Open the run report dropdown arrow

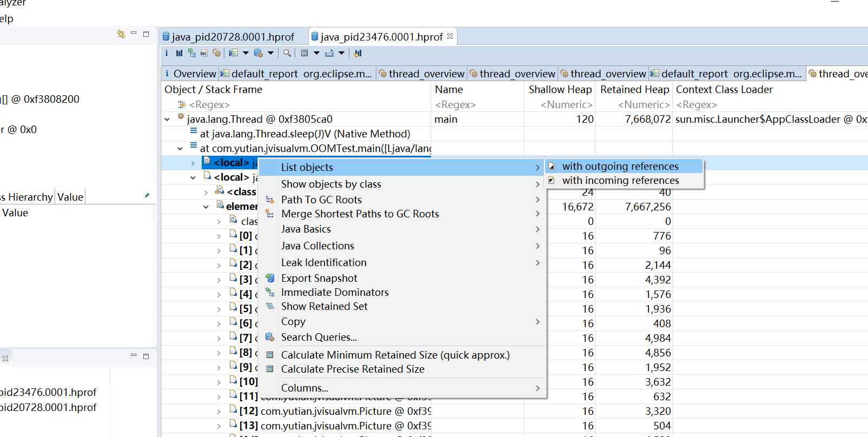click(246, 53)
